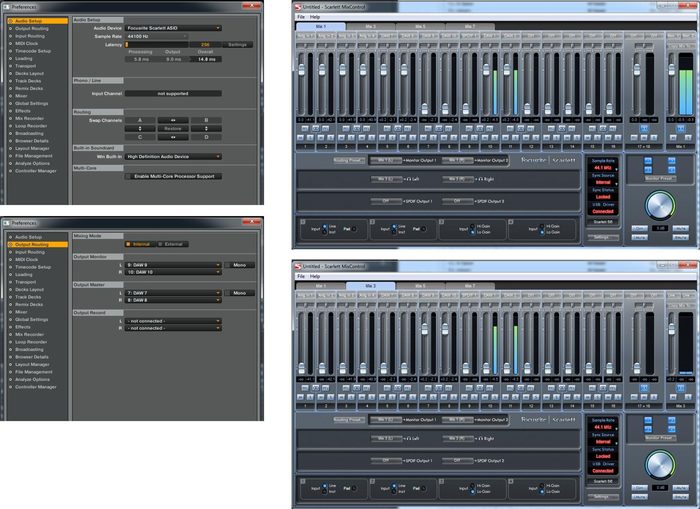
Task: Open the Monitor Output 1 source dropdown in the Mix 1 window
Action: (386, 160)
